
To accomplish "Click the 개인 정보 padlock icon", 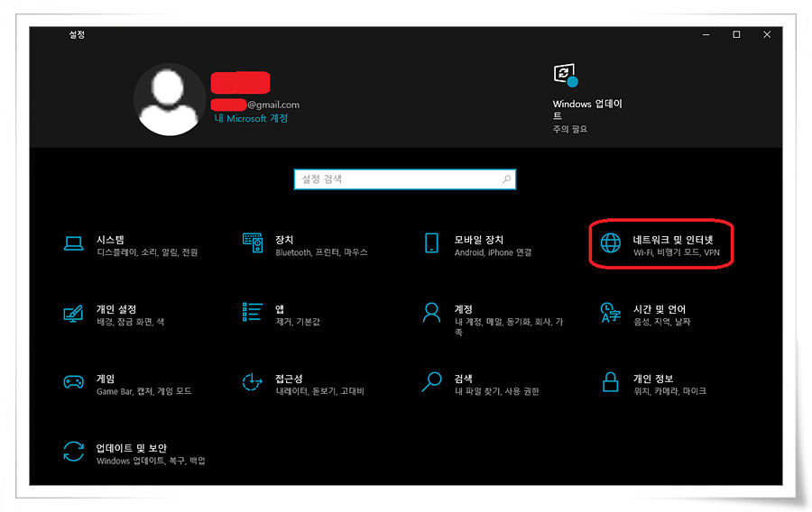I will (611, 382).
